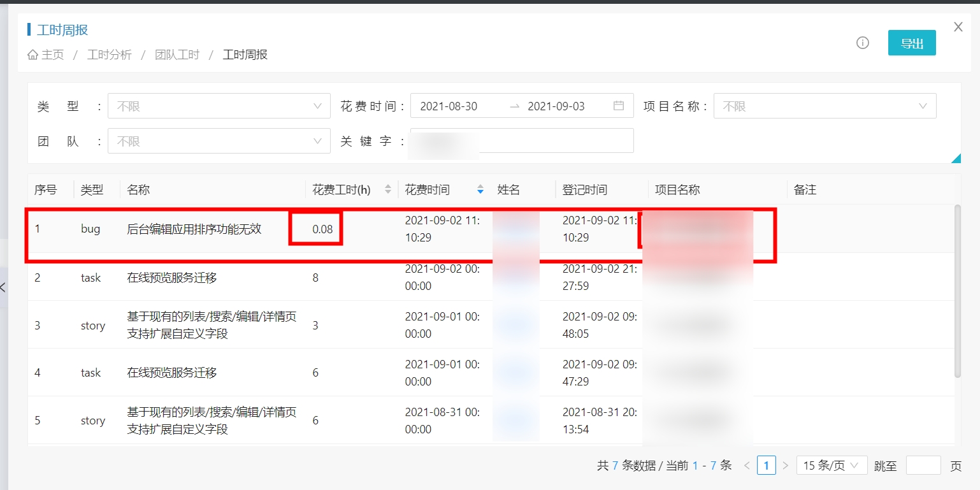Click the 登记时间 column header
Image resolution: width=980 pixels, height=490 pixels.
coord(584,189)
